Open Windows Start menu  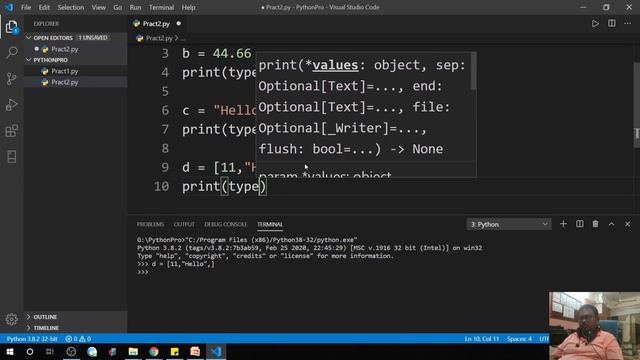pyautogui.click(x=9, y=351)
